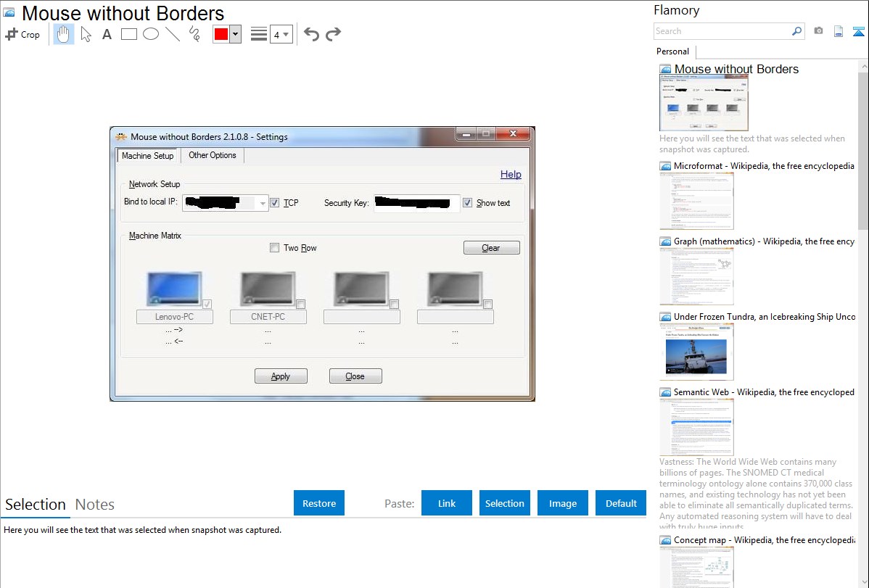Select the text annotation tool
The width and height of the screenshot is (869, 588).
point(107,34)
